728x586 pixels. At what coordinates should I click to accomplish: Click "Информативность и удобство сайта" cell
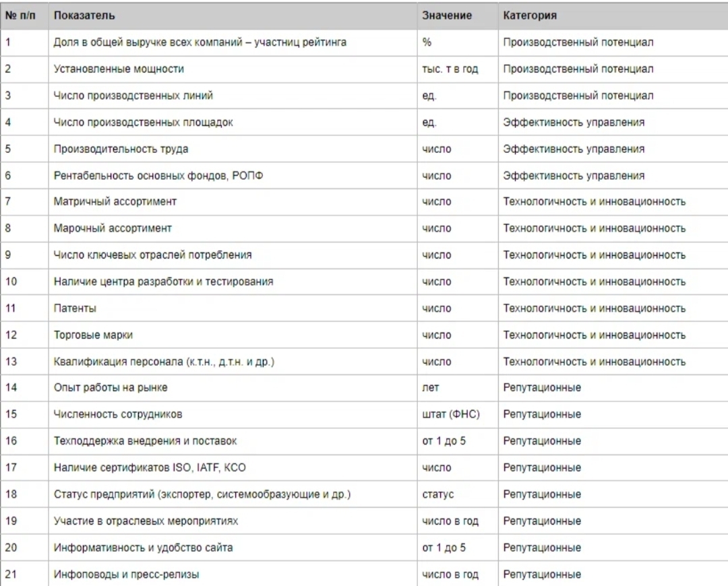coord(144,548)
